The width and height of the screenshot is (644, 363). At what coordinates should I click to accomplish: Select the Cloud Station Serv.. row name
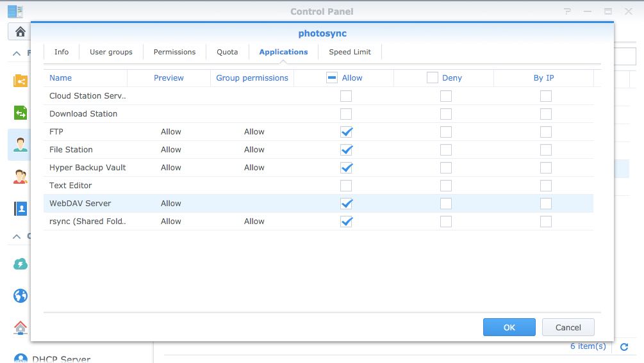[88, 96]
